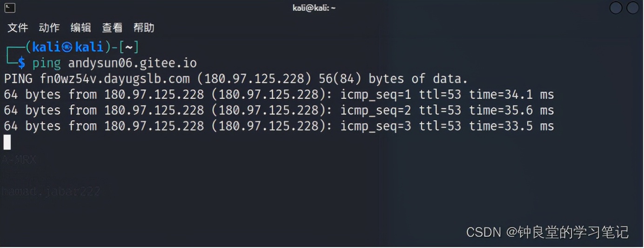The height and width of the screenshot is (248, 644).
Task: Click the terminal icon in the title bar
Action: 10,8
